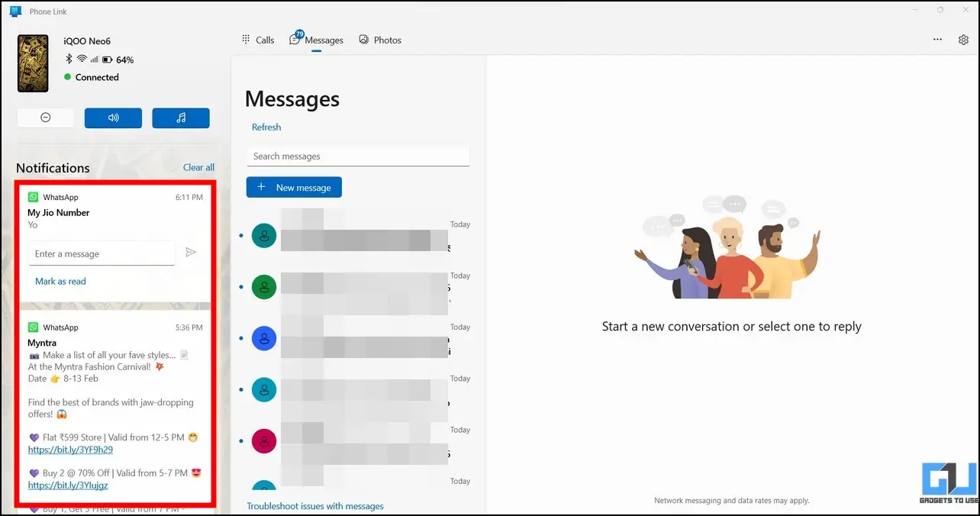Open Troubleshoot issues with messages link
The height and width of the screenshot is (516, 980).
click(x=315, y=506)
